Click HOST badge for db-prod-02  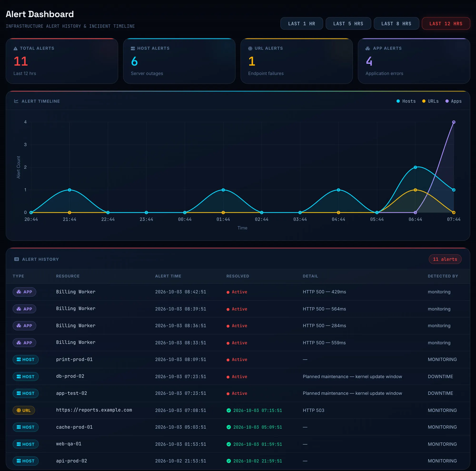point(26,377)
